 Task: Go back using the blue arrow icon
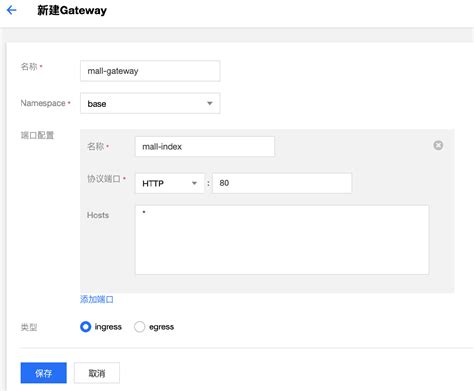11,10
